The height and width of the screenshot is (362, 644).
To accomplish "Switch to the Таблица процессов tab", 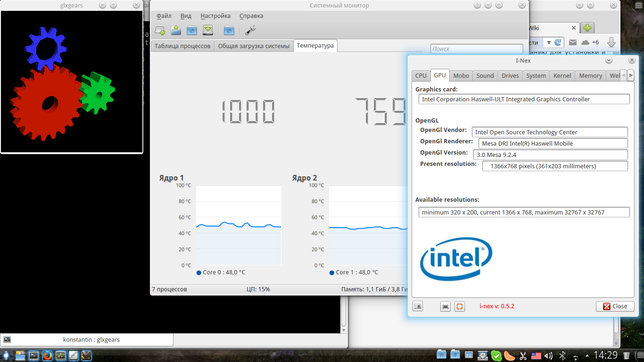I will coord(182,46).
